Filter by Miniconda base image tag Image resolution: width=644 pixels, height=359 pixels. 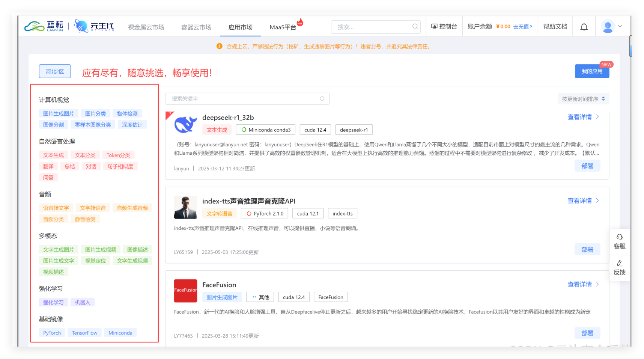(120, 333)
